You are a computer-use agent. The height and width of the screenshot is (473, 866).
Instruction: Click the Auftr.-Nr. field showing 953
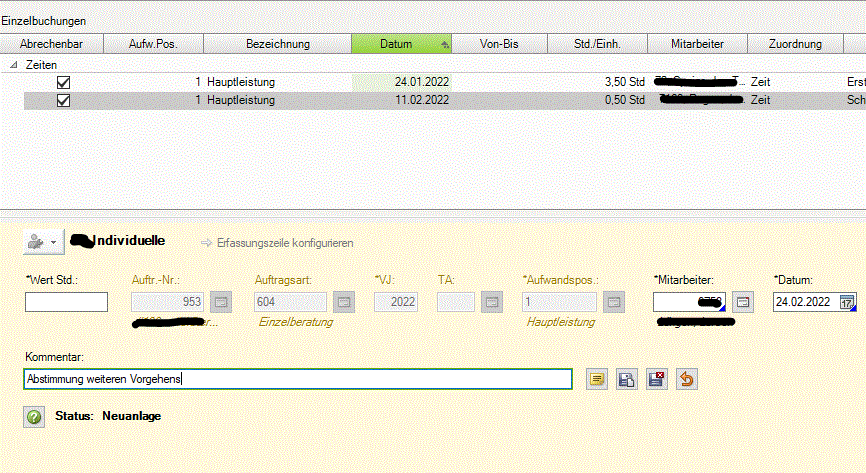[167, 302]
